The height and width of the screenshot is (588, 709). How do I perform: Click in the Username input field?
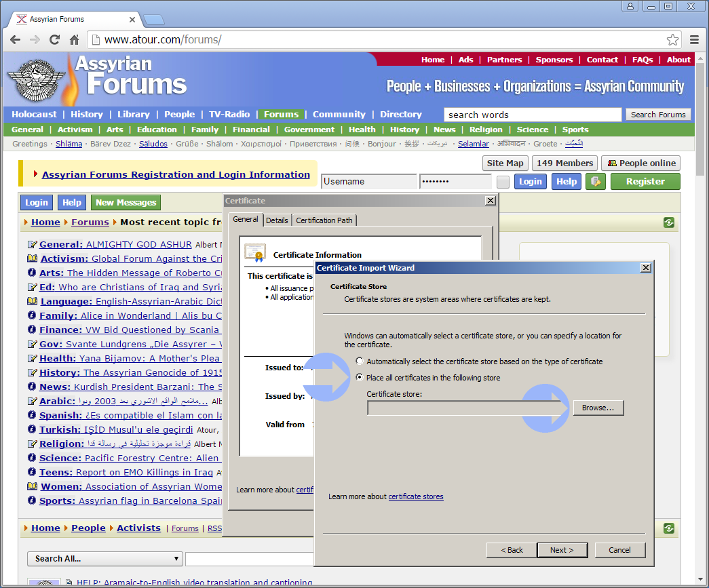(369, 182)
